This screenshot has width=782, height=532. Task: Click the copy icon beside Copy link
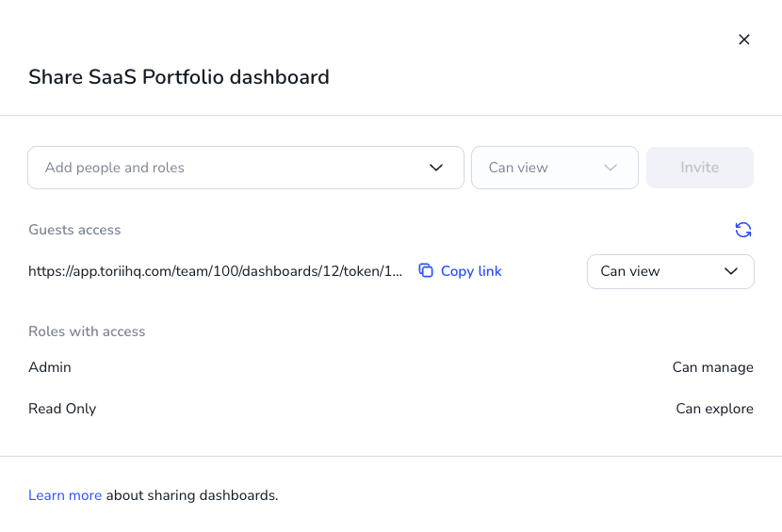[426, 270]
